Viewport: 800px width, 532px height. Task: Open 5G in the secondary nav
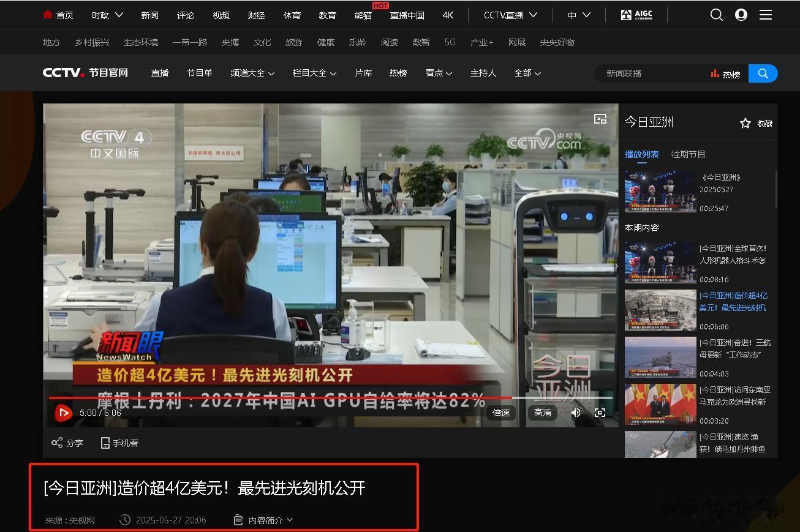click(450, 42)
